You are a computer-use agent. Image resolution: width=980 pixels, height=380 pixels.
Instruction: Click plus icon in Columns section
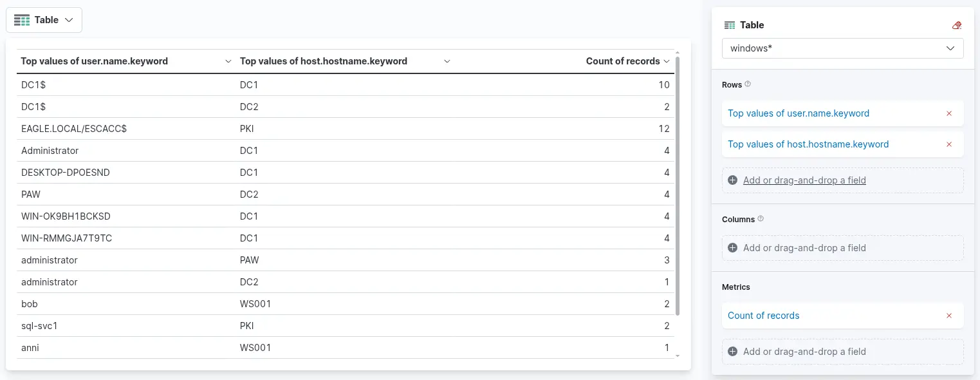(732, 248)
